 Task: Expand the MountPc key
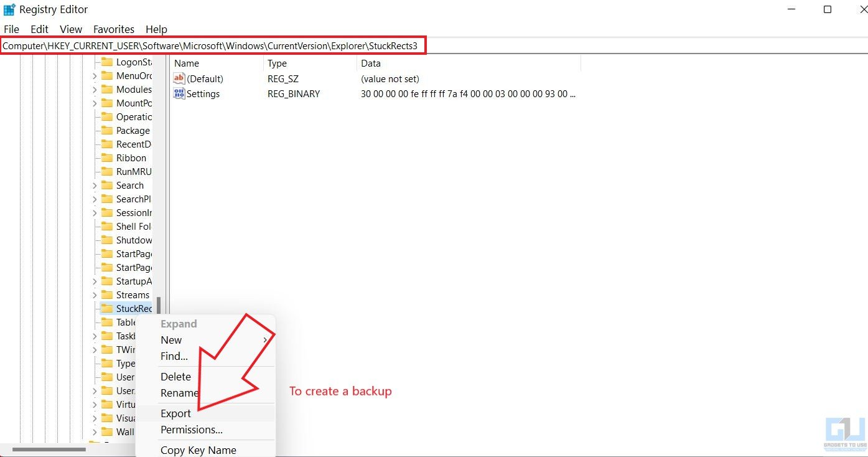coord(95,103)
